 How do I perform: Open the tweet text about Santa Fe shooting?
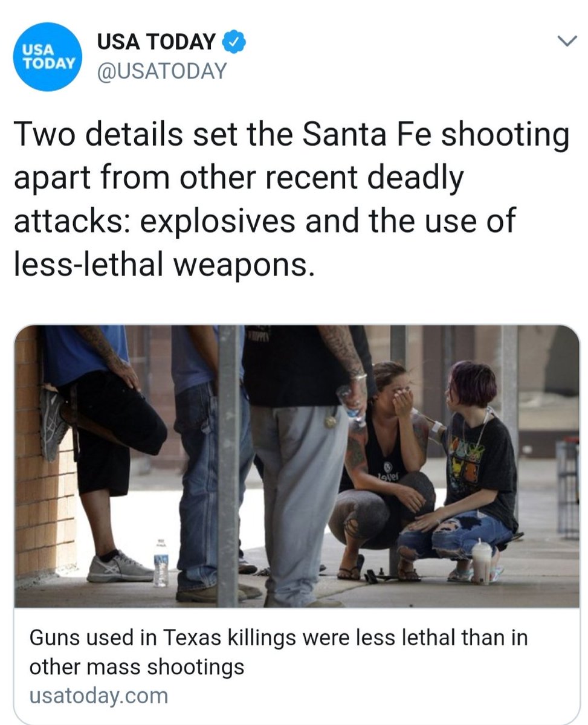(x=291, y=199)
